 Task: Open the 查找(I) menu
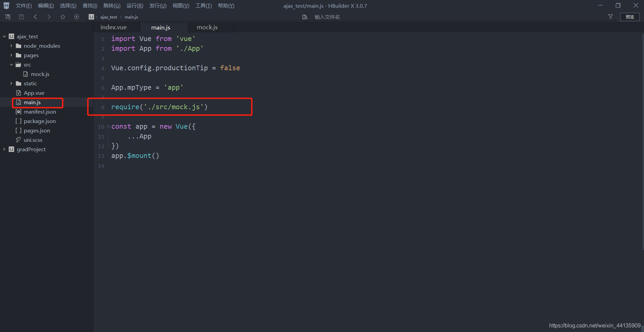[90, 6]
